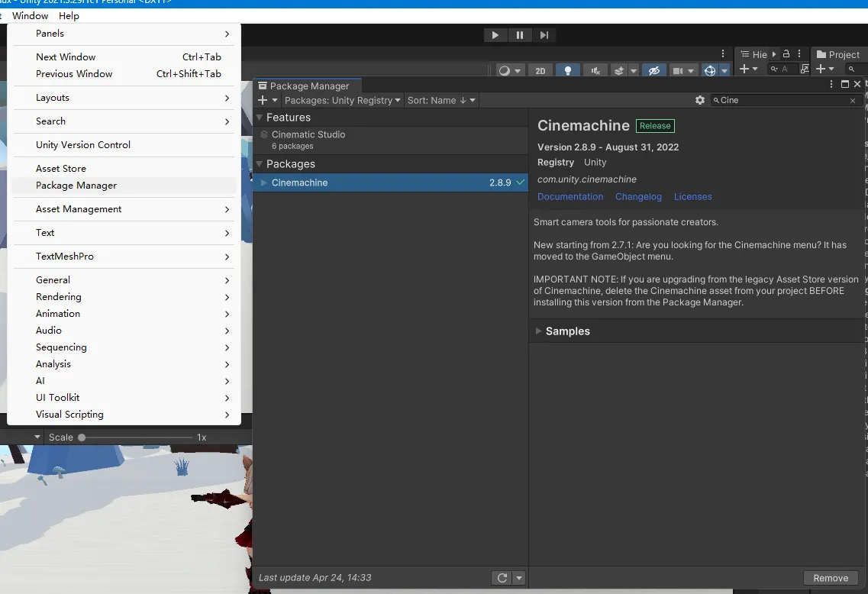Collapse the Features section
The height and width of the screenshot is (594, 868).
[259, 118]
